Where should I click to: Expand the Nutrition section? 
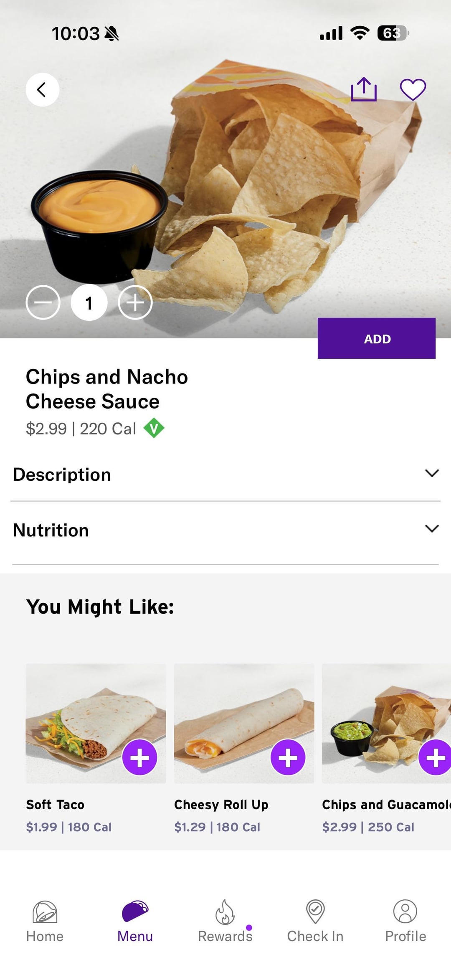tap(431, 529)
